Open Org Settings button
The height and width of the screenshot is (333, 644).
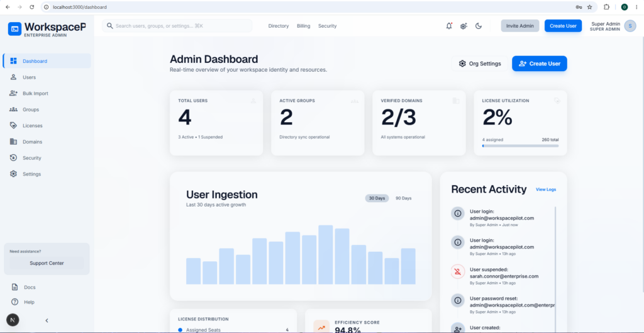coord(480,64)
